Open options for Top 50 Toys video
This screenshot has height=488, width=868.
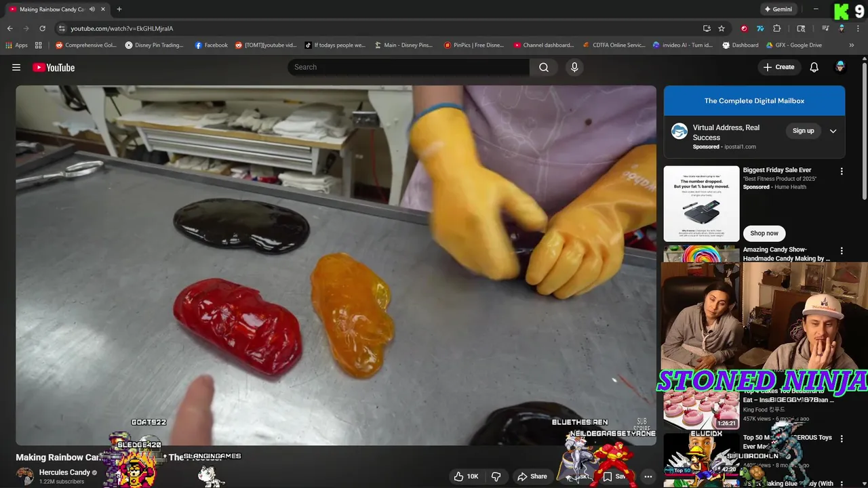point(842,439)
